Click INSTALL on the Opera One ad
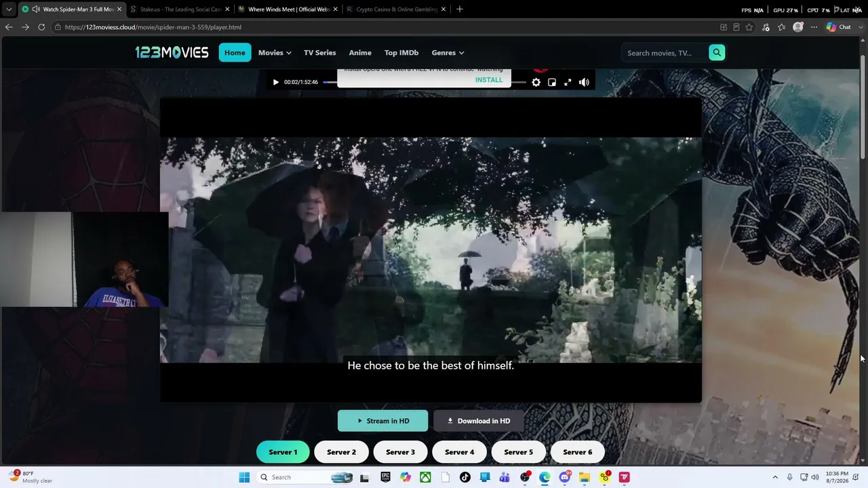The height and width of the screenshot is (488, 868). point(489,79)
